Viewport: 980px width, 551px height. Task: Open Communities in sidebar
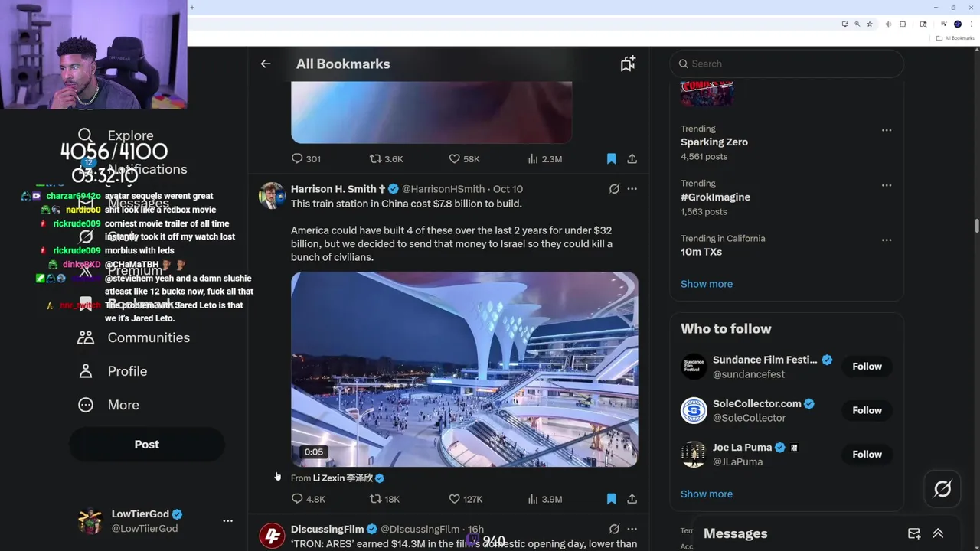(x=134, y=337)
